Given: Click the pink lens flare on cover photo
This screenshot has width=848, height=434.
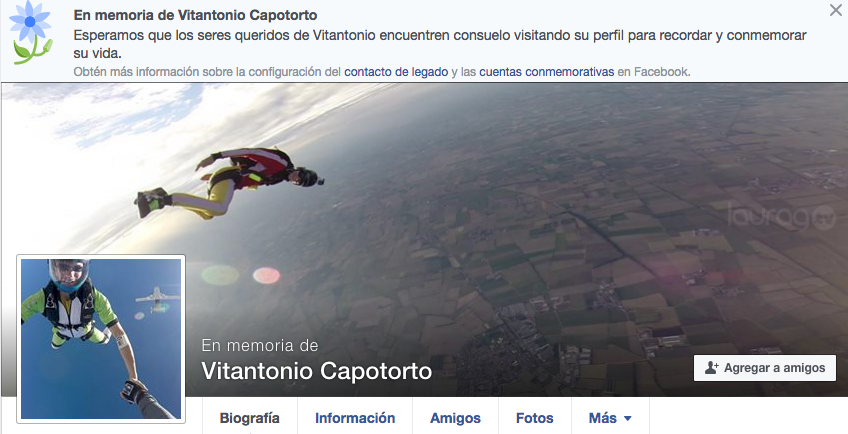Looking at the screenshot, I should click(267, 275).
